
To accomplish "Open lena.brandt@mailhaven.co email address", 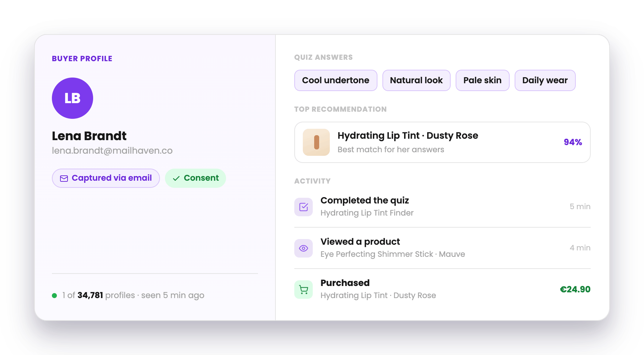I will 112,151.
